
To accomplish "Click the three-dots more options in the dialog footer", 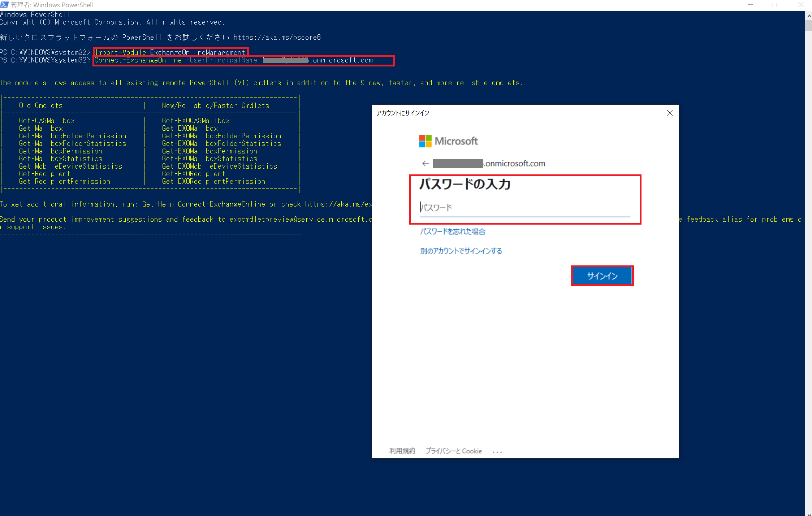I will click(497, 452).
